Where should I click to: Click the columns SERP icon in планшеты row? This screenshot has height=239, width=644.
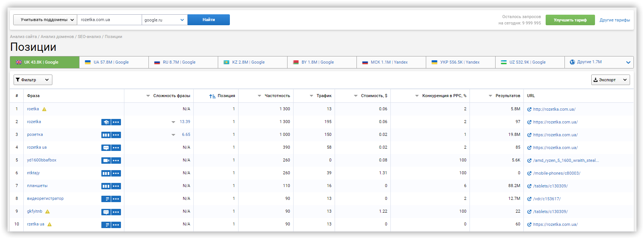[106, 186]
